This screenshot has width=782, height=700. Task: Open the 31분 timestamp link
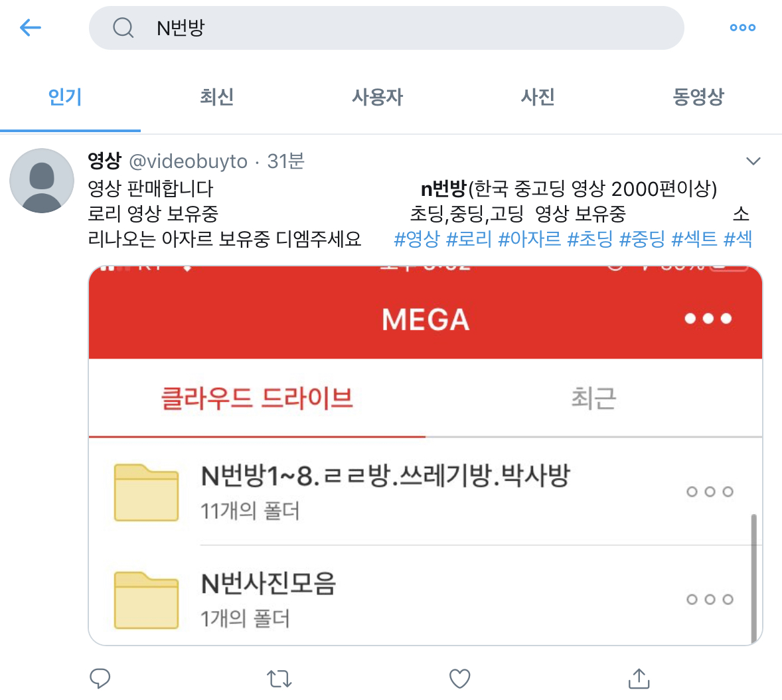[285, 161]
